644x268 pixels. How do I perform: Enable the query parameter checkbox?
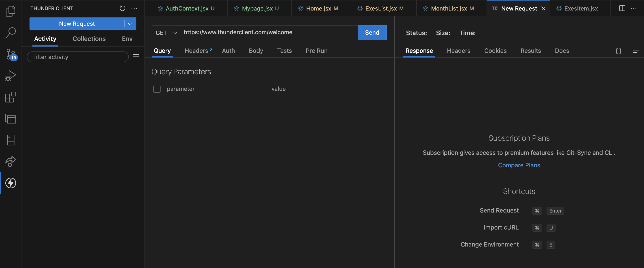[157, 89]
